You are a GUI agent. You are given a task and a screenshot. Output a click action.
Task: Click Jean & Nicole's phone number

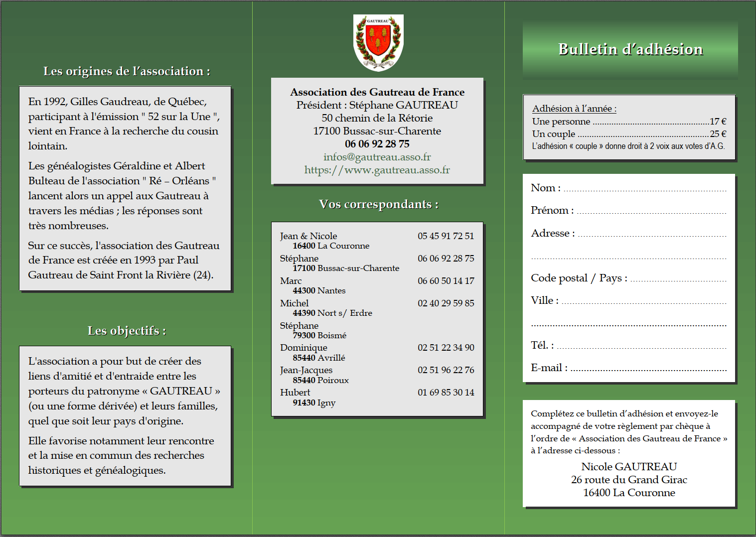pos(446,236)
